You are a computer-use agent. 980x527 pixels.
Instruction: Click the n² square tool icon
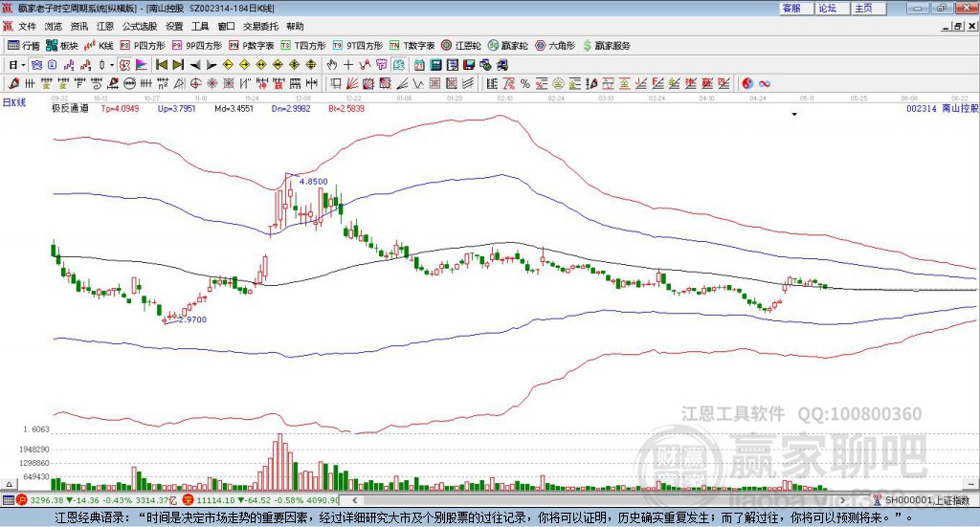click(163, 83)
